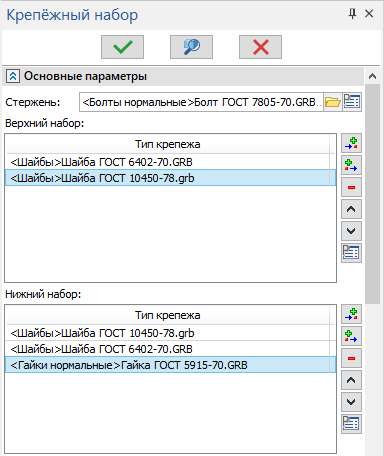
Task: Select Шайба ГОСТ 10450-78.grb in Верхний набор
Action: [x=170, y=178]
